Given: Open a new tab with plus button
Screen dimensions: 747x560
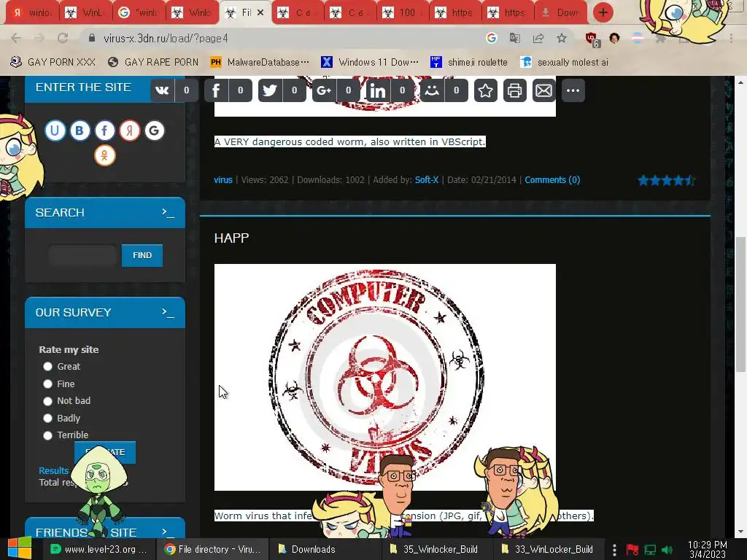Looking at the screenshot, I should click(x=603, y=12).
